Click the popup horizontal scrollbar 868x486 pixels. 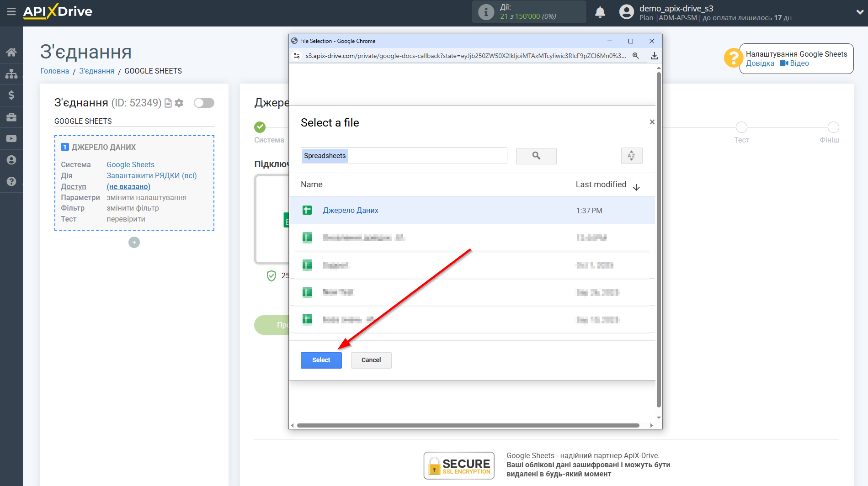tap(468, 425)
